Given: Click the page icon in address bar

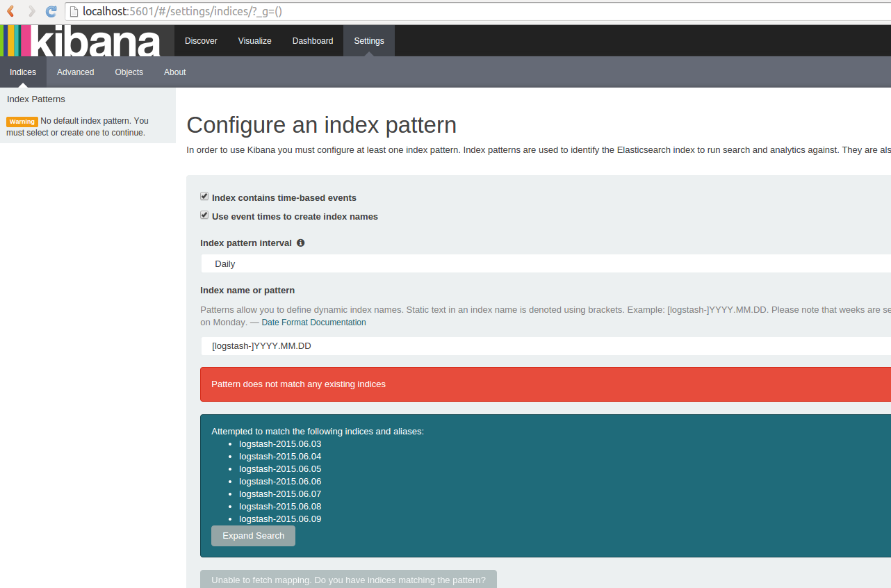Looking at the screenshot, I should (x=74, y=11).
